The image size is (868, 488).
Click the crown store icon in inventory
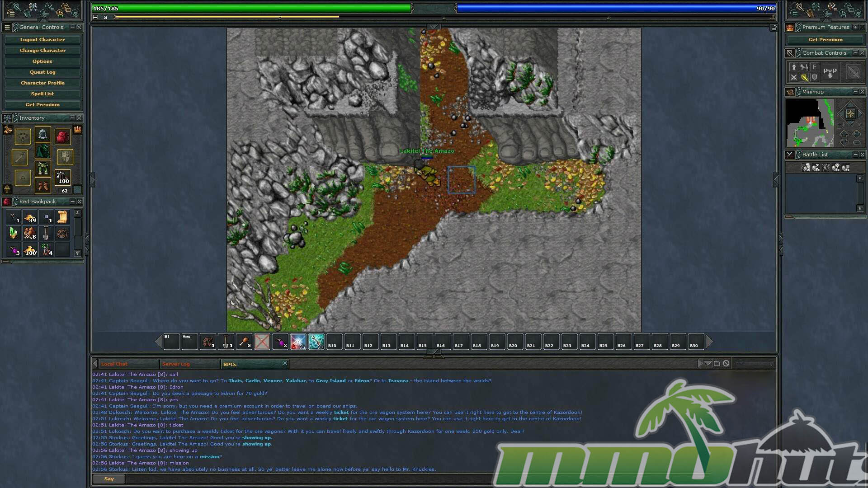(x=77, y=130)
